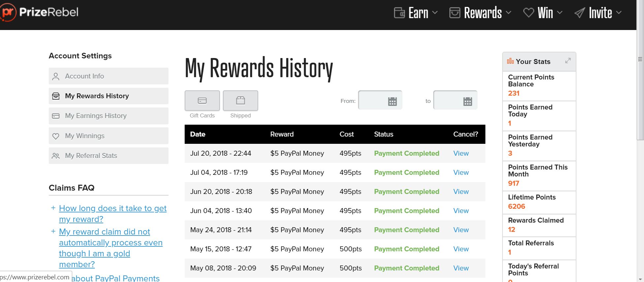Open the My Winnings page
Screen dimensions: 644x282
[108, 136]
